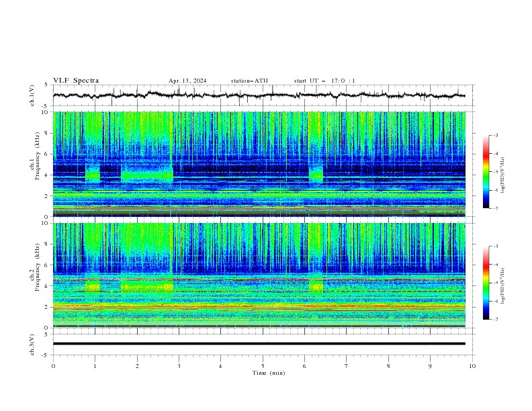Click the time axis tick label "5" below ch.3

pyautogui.click(x=263, y=366)
